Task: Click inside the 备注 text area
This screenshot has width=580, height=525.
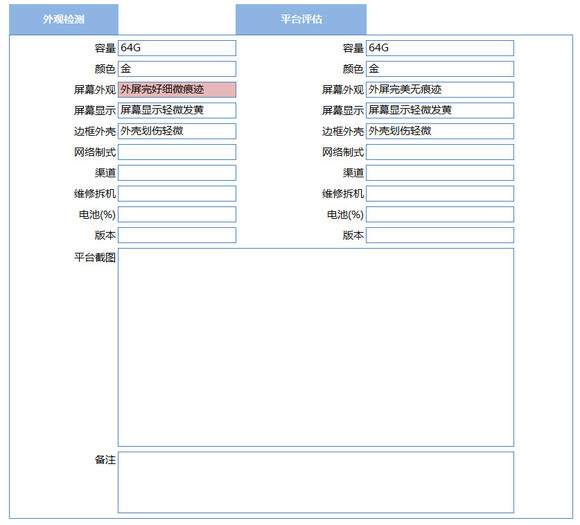Action: click(316, 482)
